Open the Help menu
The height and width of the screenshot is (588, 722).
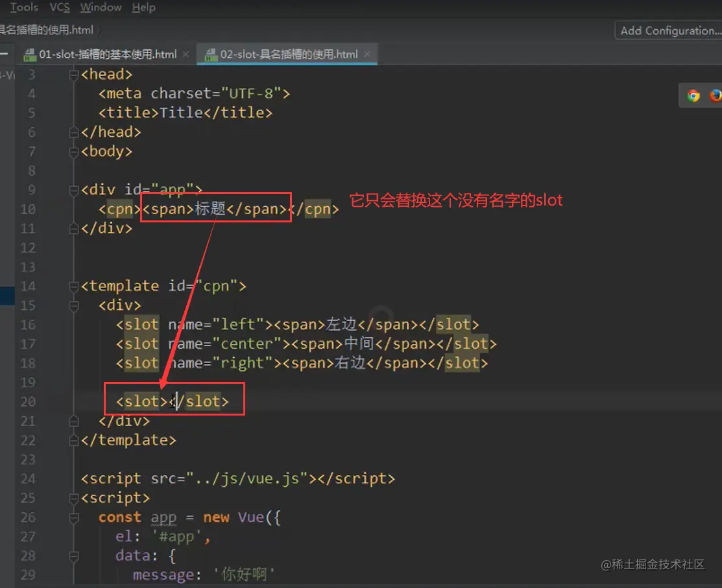click(x=143, y=7)
